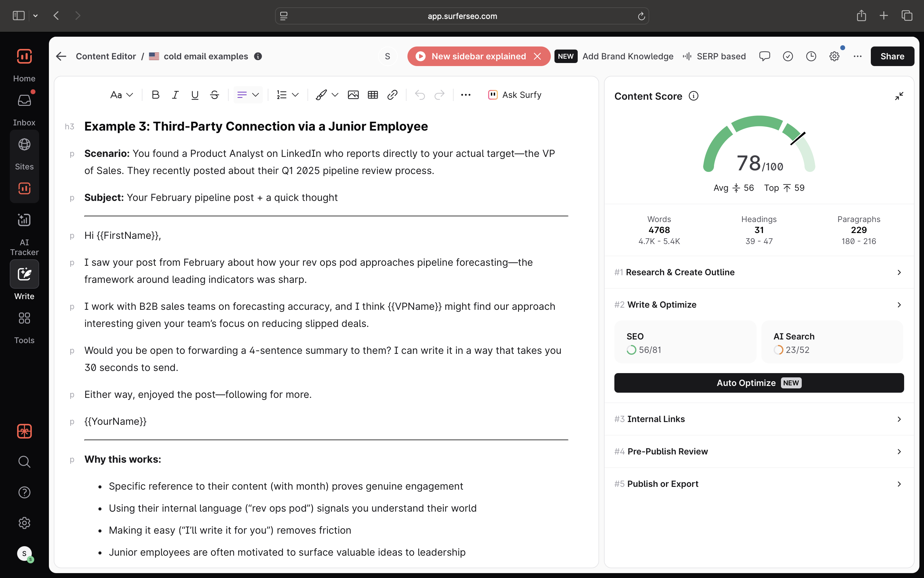The height and width of the screenshot is (578, 924).
Task: Click the Share button
Action: coord(892,56)
